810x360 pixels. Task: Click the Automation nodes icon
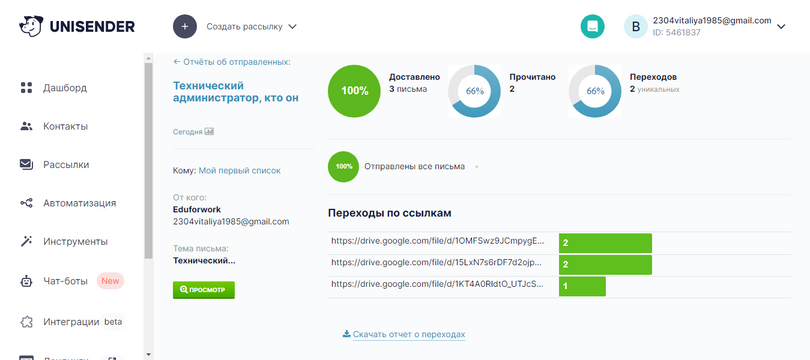click(26, 203)
